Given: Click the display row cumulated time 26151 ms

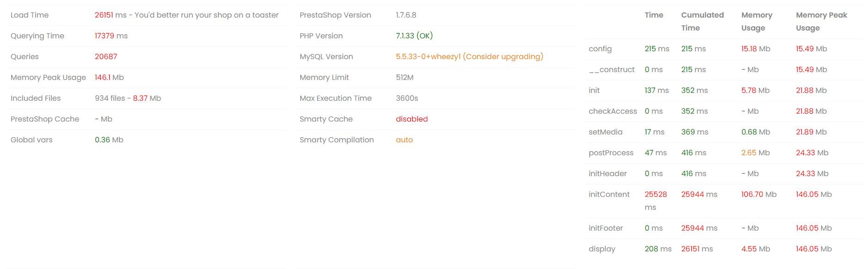Looking at the screenshot, I should (697, 249).
